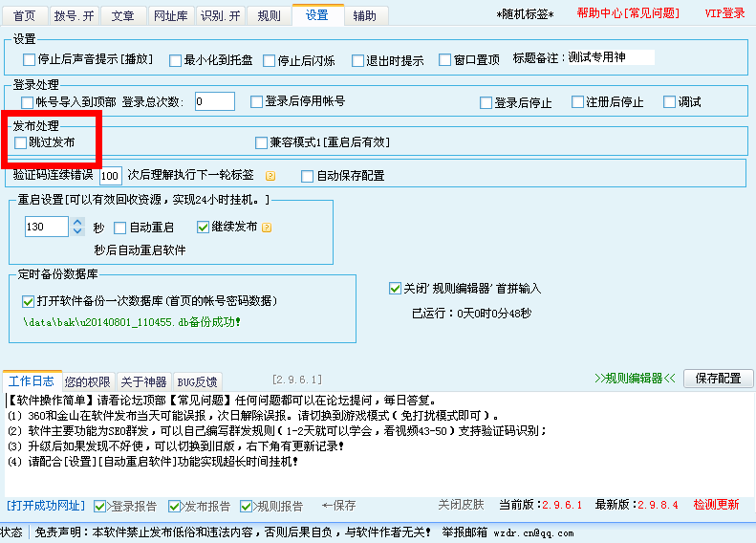Check 登录后停用帐号 option

[x=256, y=101]
